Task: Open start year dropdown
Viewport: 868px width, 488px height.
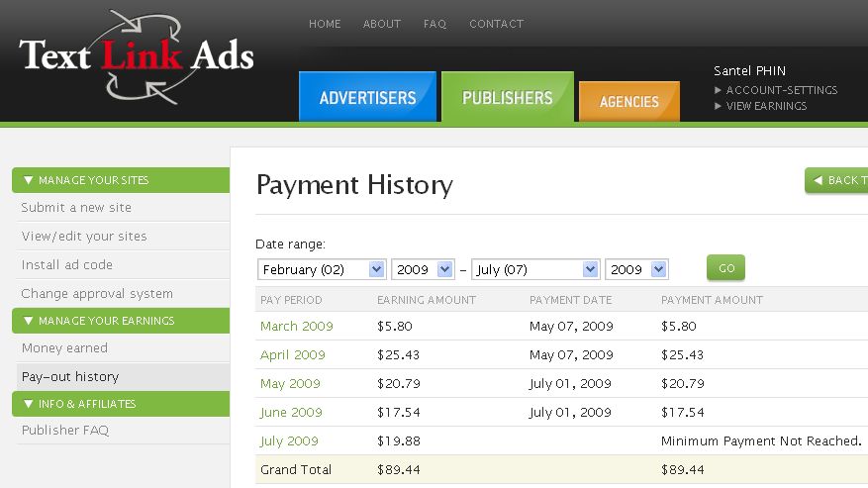Action: pos(423,269)
